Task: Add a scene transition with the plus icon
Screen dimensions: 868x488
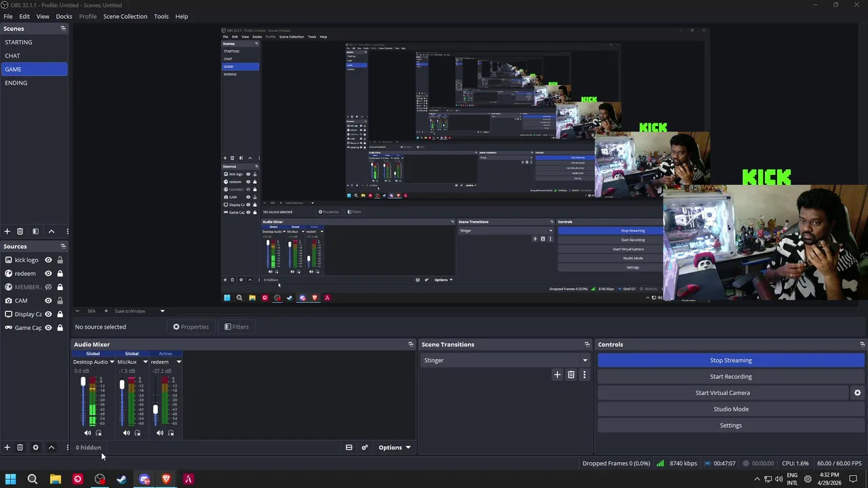Action: tap(557, 375)
